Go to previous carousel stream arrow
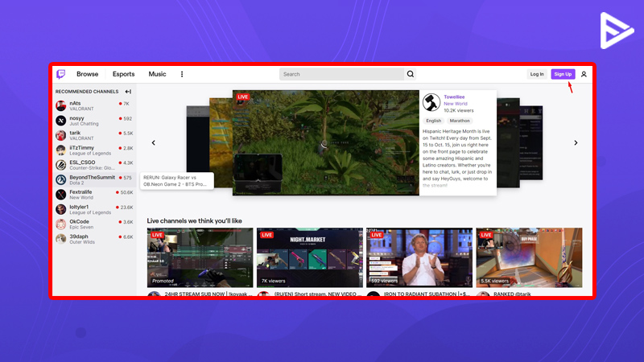 (x=154, y=143)
